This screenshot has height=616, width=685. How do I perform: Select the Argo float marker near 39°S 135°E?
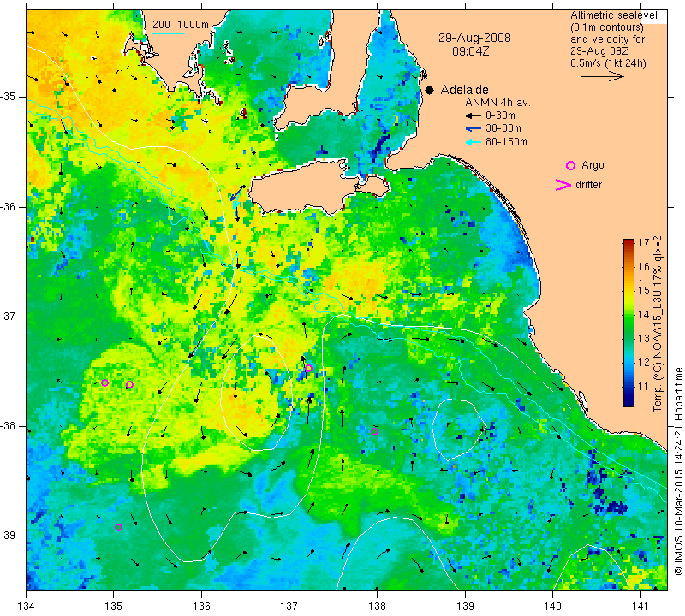118,527
